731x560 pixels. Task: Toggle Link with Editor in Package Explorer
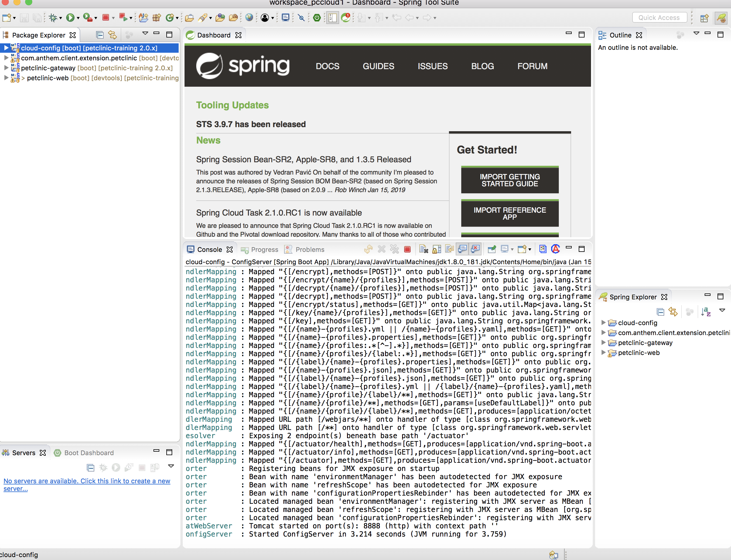pos(113,35)
